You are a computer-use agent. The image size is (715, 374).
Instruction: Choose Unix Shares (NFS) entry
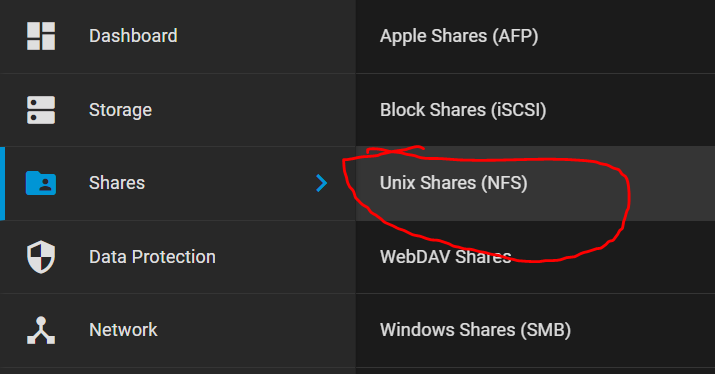pyautogui.click(x=454, y=183)
